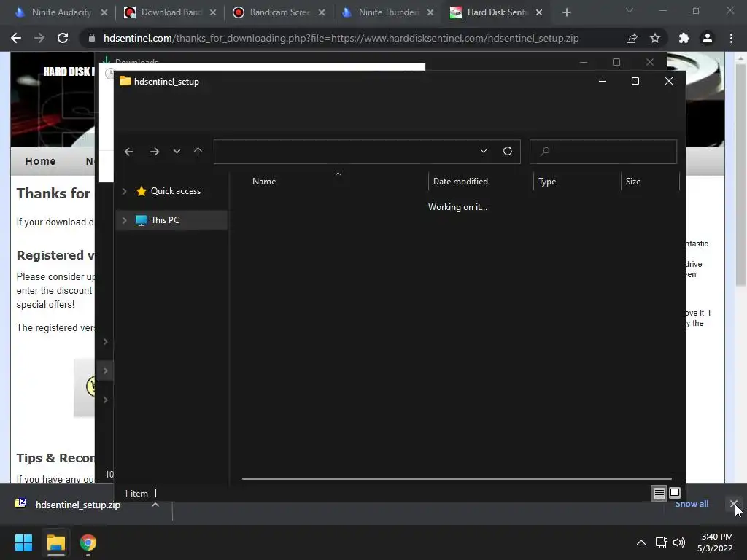Select Quick access in navigation pane

coord(175,191)
